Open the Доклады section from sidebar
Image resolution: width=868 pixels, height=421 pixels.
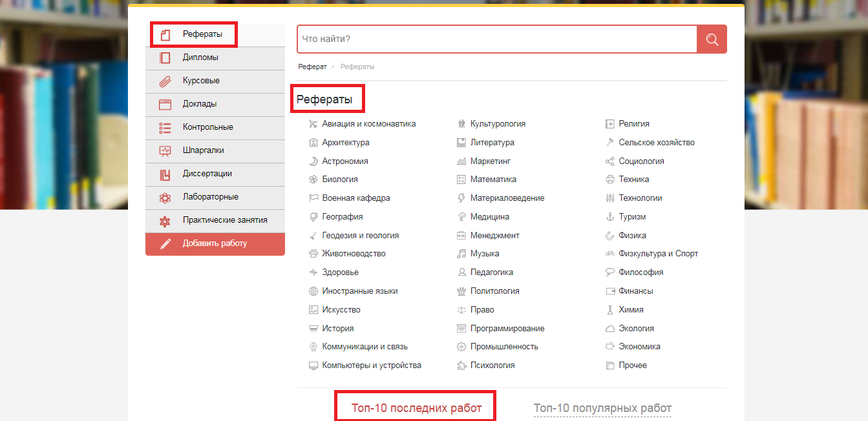point(200,104)
